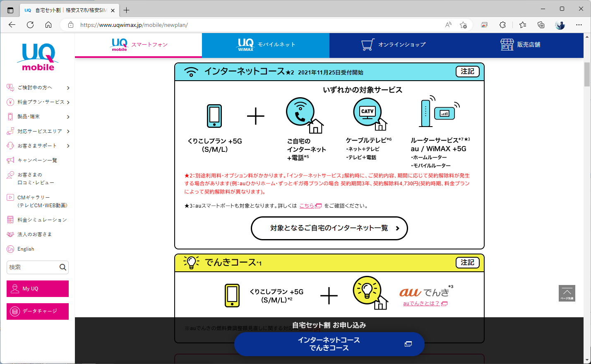
Task: Click the インターネットコース 注記 button
Action: coord(467,71)
